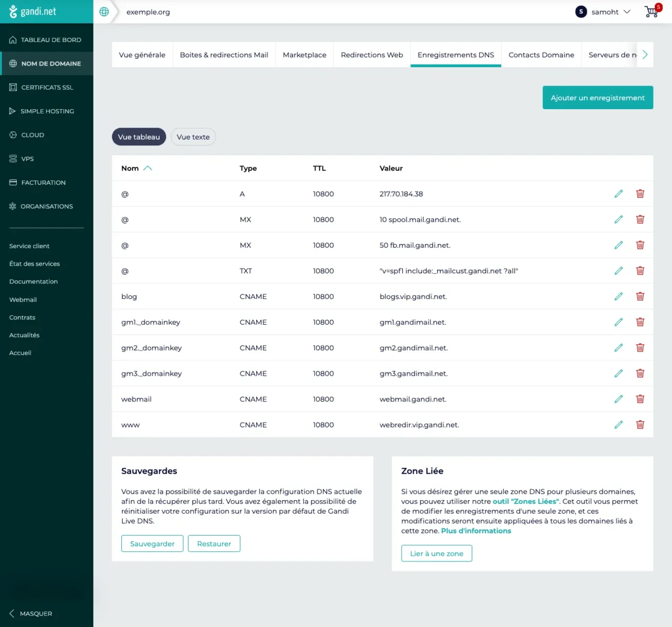Collapse sidebar with Masquer
Viewport: 672px width, 627px height.
31,613
